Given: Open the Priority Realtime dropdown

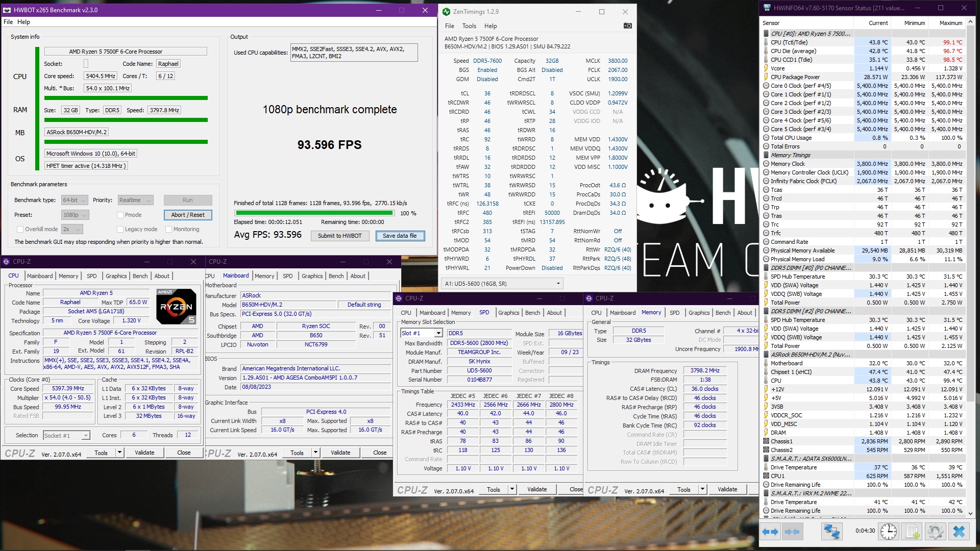Looking at the screenshot, I should pyautogui.click(x=135, y=200).
